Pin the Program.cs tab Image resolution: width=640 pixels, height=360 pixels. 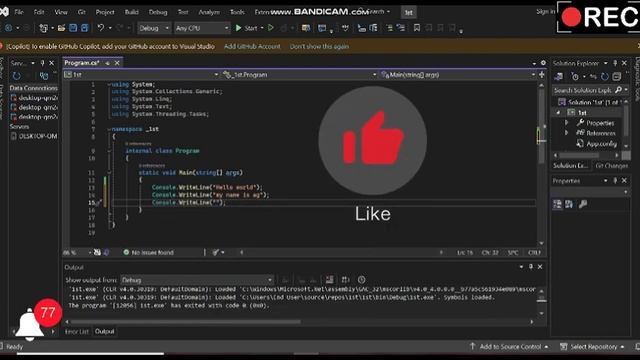coord(107,63)
